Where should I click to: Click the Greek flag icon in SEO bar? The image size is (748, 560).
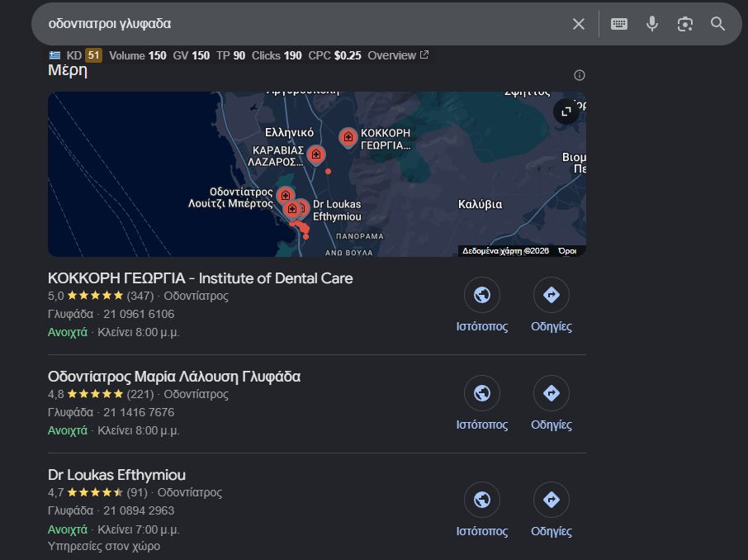54,55
